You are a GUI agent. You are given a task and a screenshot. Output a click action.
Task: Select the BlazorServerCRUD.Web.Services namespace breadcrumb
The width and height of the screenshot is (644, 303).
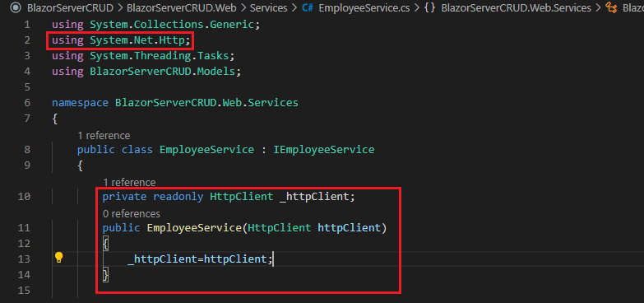517,7
